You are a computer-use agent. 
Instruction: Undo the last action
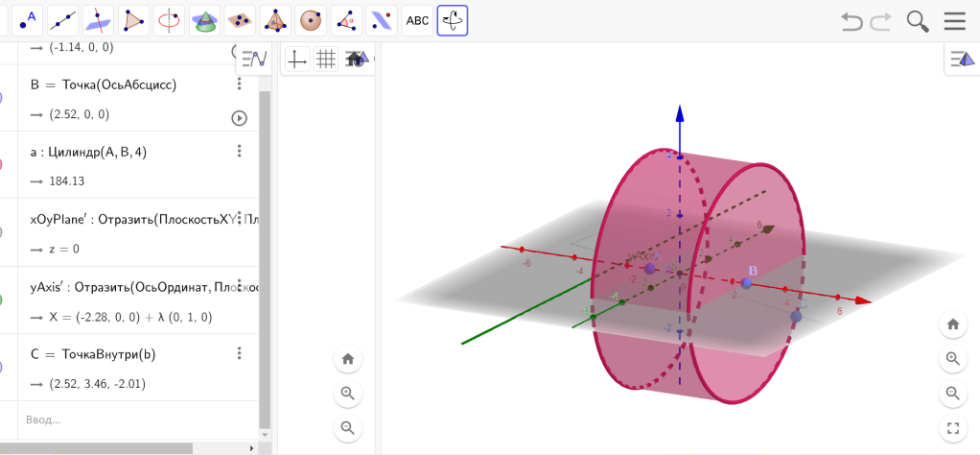852,21
